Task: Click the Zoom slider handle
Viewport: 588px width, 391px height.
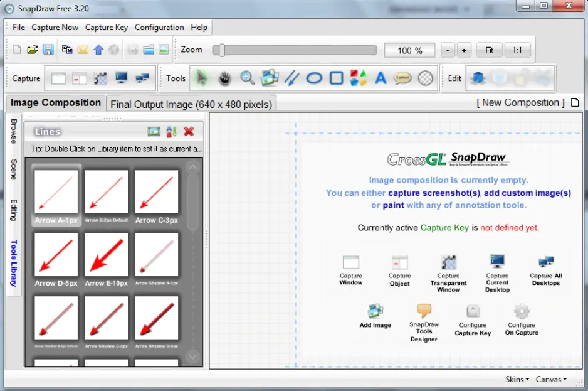Action: pyautogui.click(x=219, y=50)
